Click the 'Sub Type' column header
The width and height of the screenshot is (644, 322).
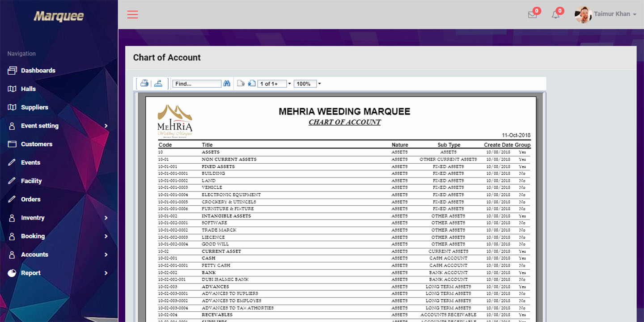click(449, 145)
